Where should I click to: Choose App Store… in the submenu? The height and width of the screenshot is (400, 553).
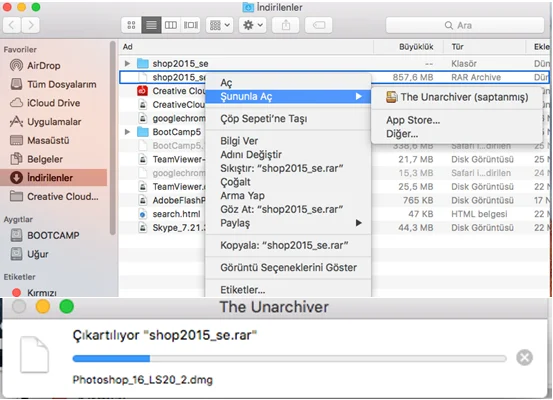[457, 120]
